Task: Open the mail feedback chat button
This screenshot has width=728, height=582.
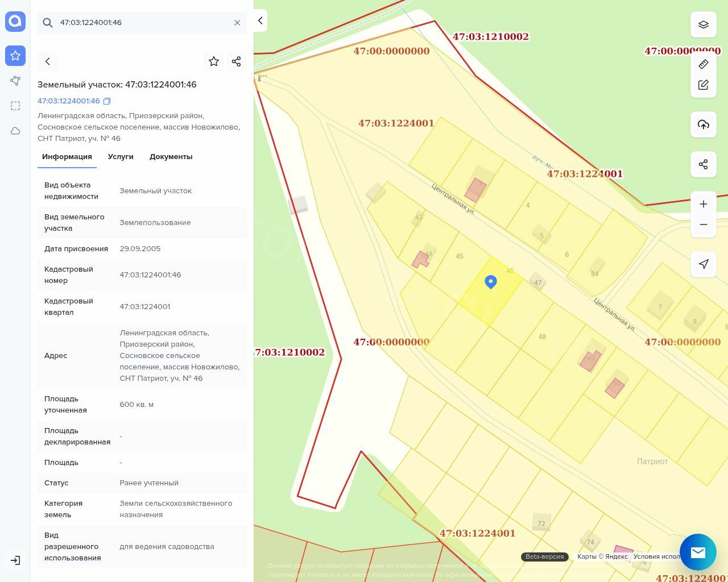Action: (x=697, y=552)
